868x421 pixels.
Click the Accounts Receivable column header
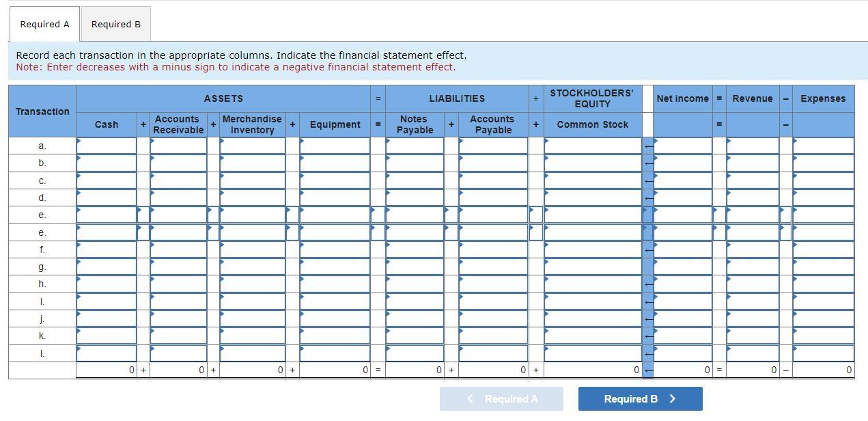point(178,124)
